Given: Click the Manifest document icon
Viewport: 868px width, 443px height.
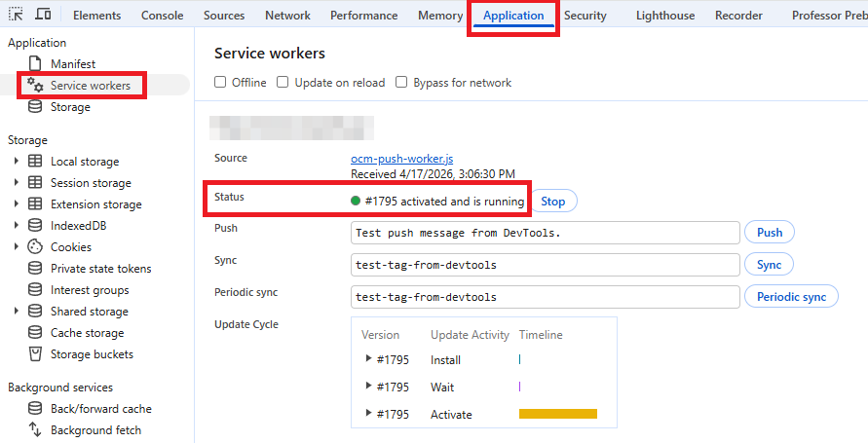Looking at the screenshot, I should coord(35,63).
